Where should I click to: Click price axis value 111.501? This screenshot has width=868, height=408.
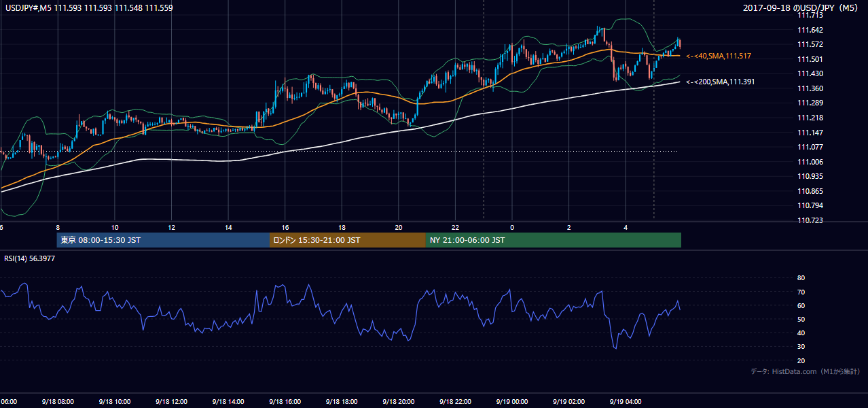click(810, 59)
